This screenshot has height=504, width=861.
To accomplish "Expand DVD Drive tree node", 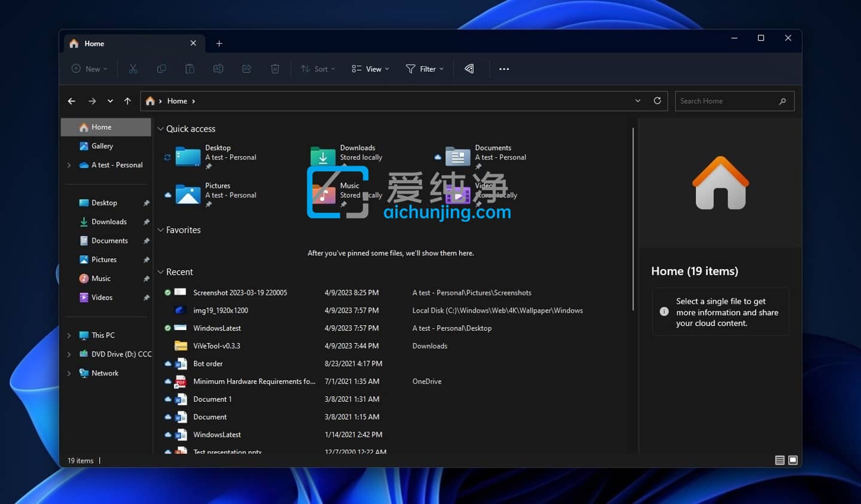I will (69, 355).
